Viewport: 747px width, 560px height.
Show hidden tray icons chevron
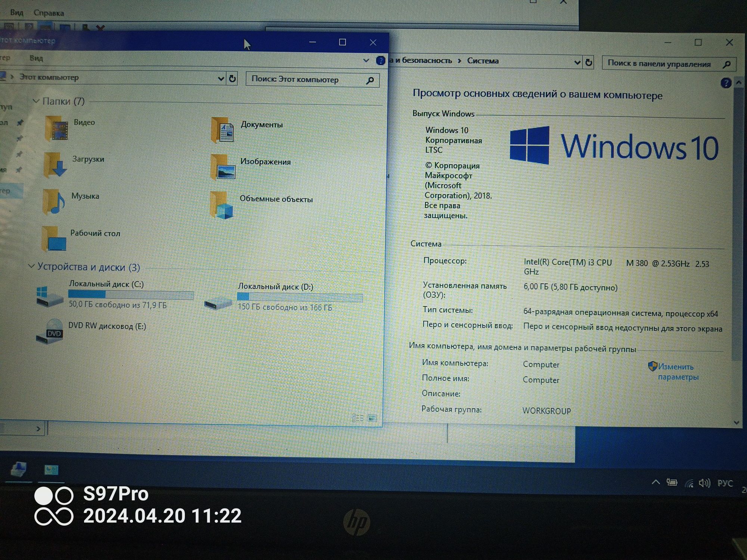coord(655,482)
